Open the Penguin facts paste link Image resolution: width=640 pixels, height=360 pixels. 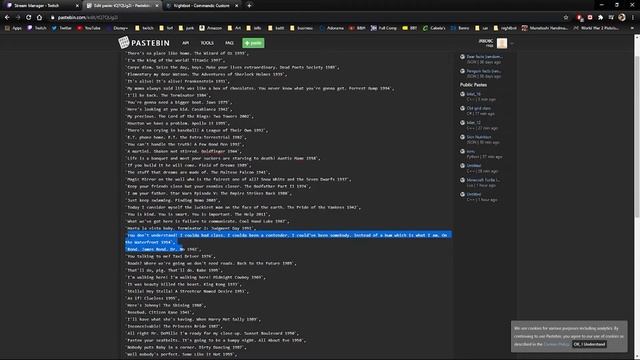[484, 71]
